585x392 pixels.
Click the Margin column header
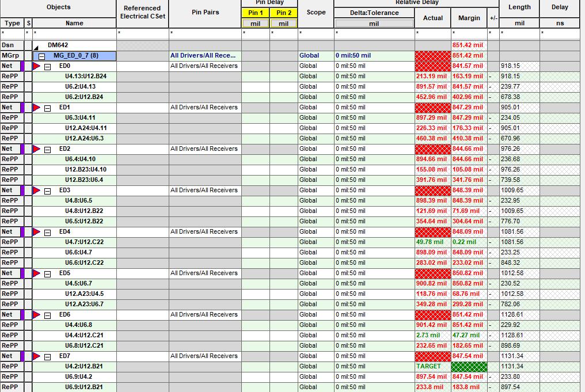click(x=469, y=18)
